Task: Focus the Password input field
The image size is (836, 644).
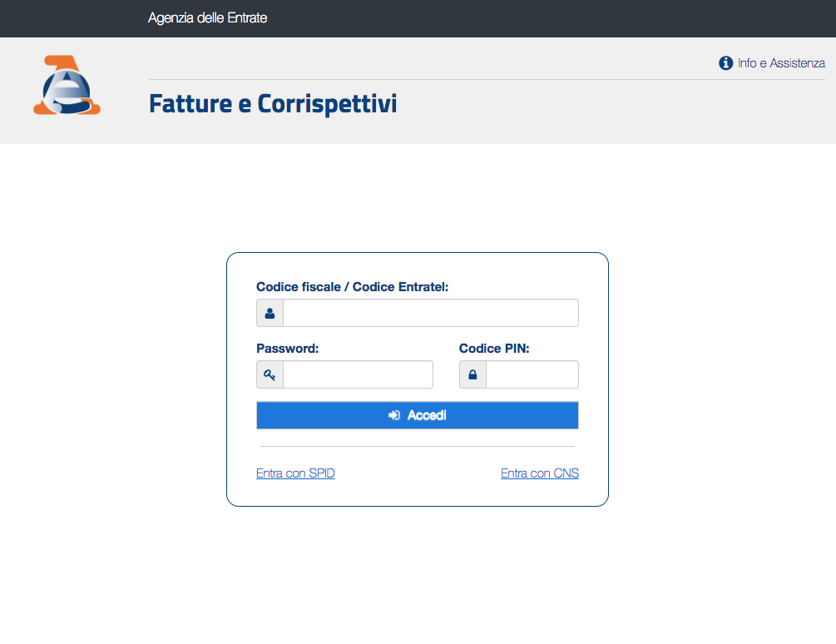Action: [358, 374]
